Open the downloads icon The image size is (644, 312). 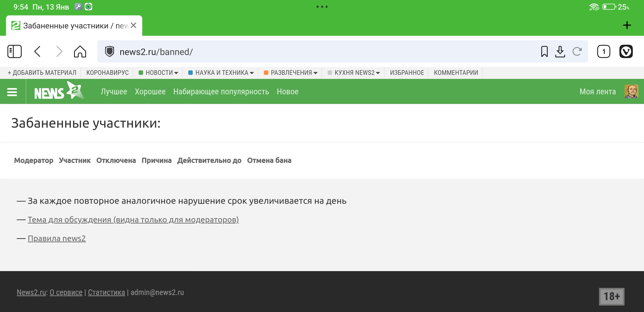pos(560,52)
